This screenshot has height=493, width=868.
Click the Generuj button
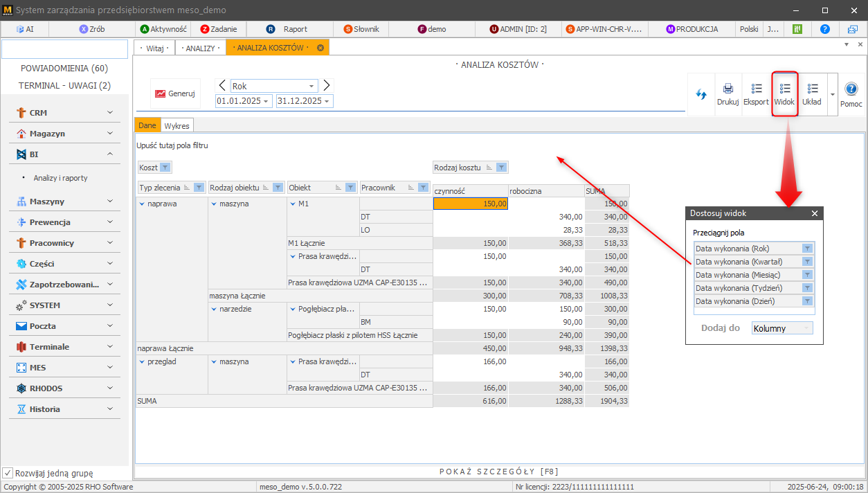(175, 93)
